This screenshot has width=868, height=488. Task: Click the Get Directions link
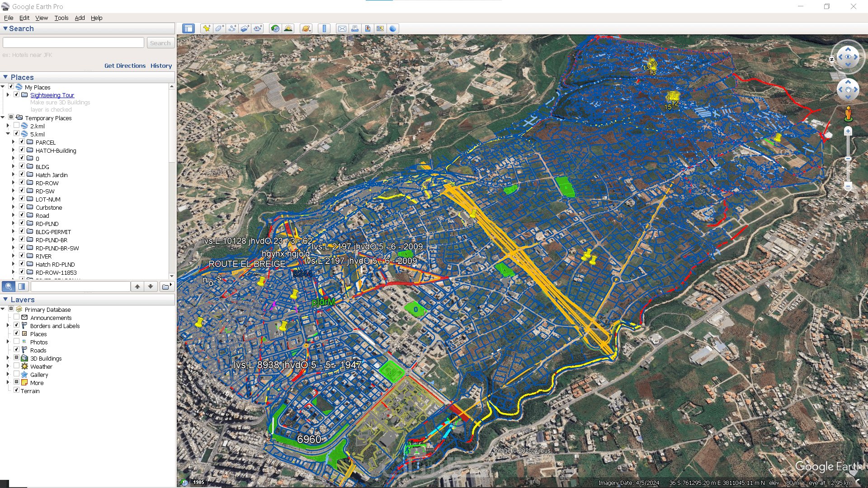125,66
